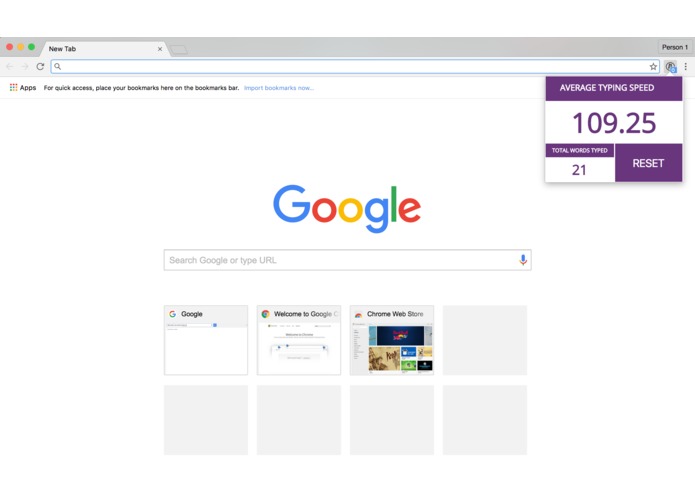This screenshot has height=494, width=695.
Task: Click the browser back arrow
Action: point(10,66)
